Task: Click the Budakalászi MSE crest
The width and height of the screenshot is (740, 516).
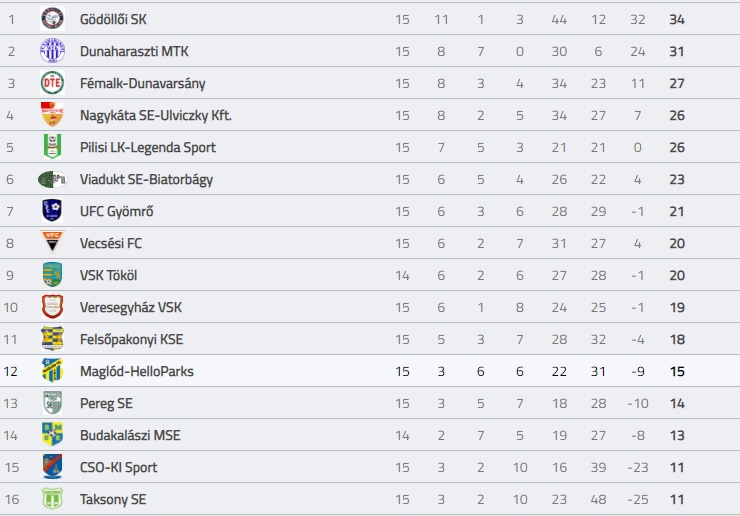Action: pos(52,435)
